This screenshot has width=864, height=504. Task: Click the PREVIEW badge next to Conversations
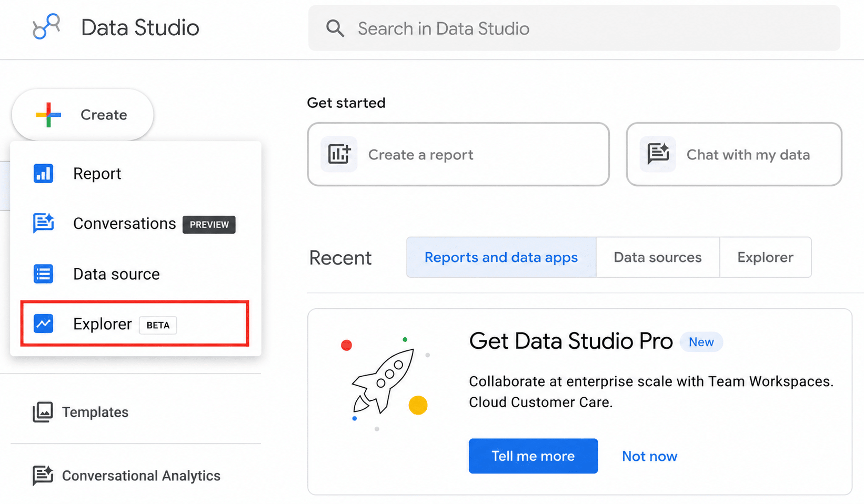(209, 225)
